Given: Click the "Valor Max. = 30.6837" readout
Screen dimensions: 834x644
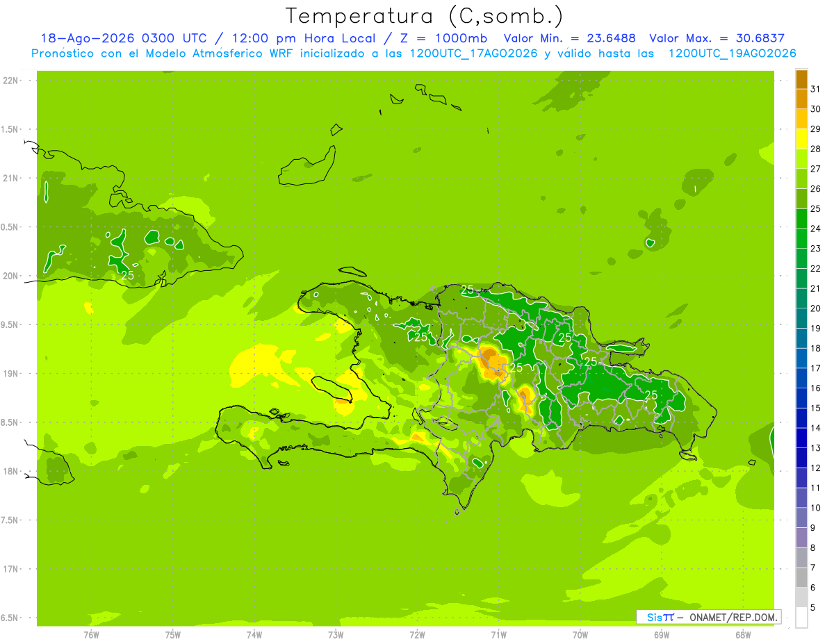Looking at the screenshot, I should click(x=717, y=39).
